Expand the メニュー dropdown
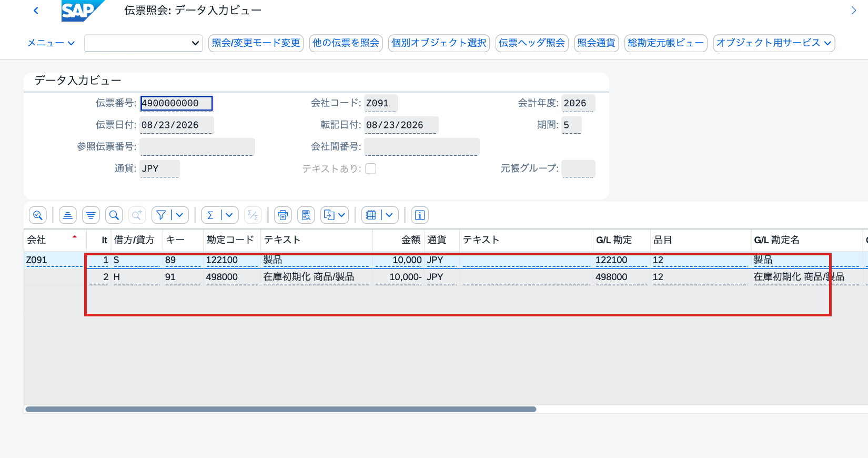This screenshot has width=868, height=458. click(51, 43)
